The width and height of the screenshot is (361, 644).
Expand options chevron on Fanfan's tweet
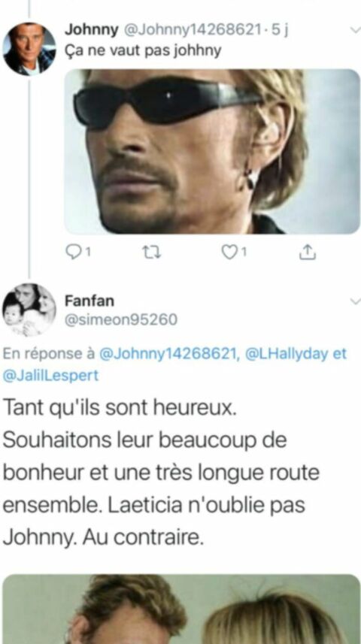[355, 301]
